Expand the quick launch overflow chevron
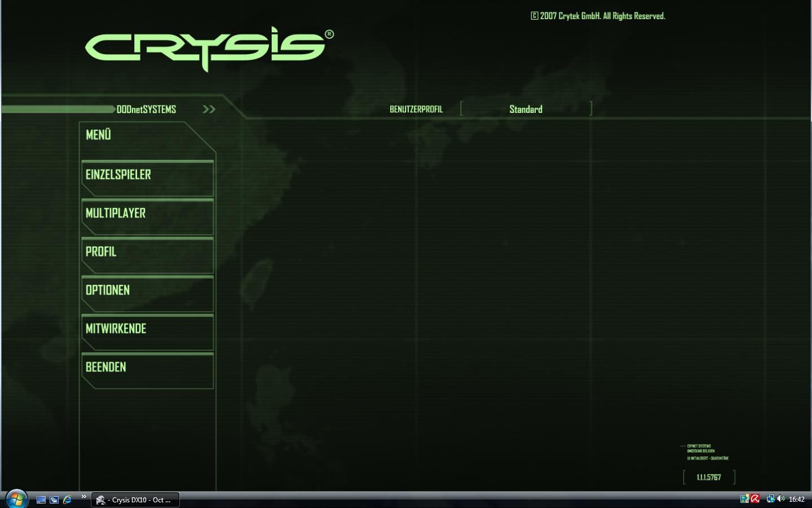Viewport: 812px width, 508px height. click(x=83, y=497)
